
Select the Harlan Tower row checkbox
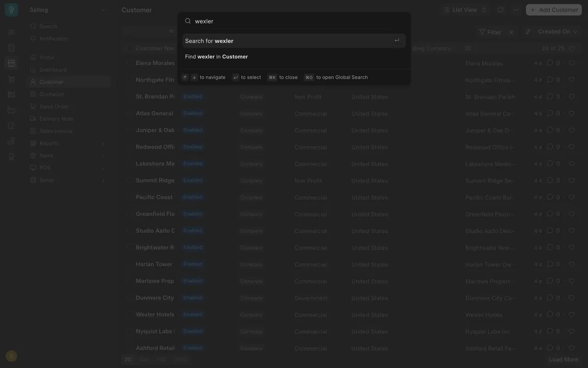click(129, 264)
